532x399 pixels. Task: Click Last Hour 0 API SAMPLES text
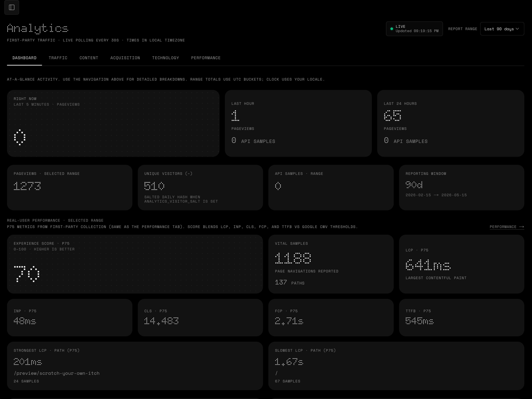253,141
